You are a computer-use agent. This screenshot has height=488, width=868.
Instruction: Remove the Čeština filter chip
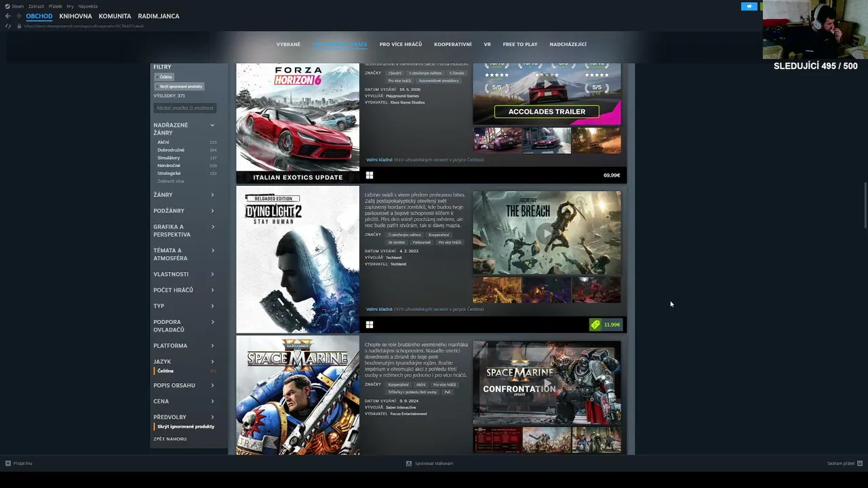click(165, 77)
